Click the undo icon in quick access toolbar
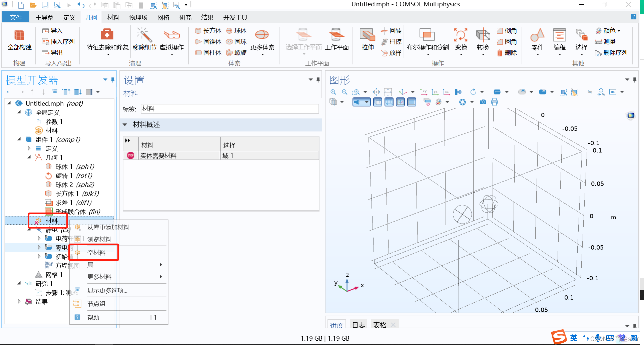The image size is (644, 345). click(81, 5)
